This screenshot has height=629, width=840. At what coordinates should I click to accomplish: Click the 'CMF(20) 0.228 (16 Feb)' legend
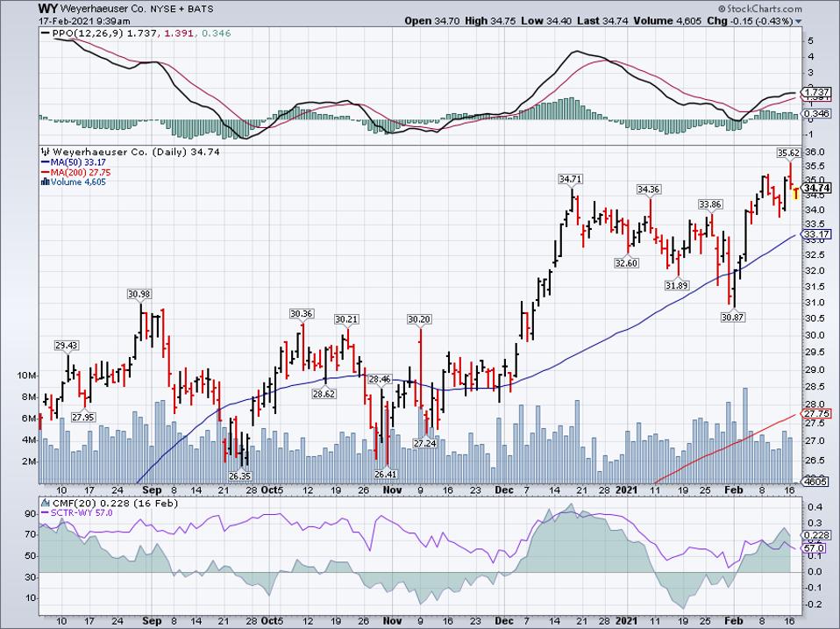click(x=115, y=504)
